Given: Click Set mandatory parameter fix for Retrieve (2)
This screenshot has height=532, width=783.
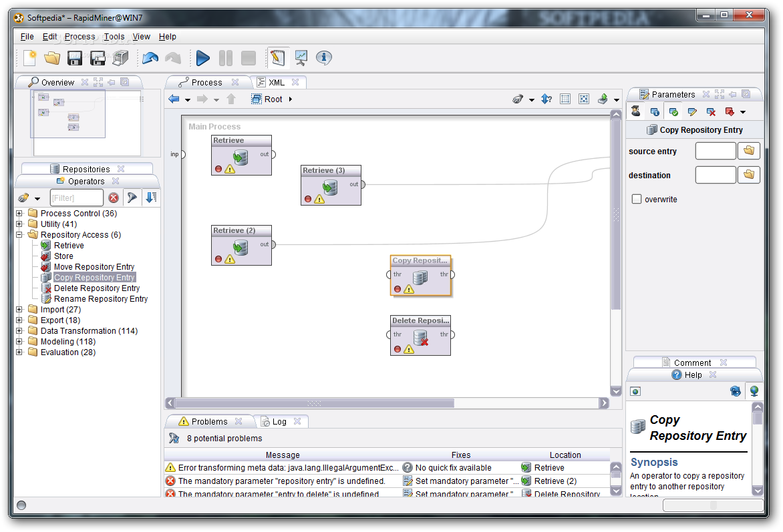Looking at the screenshot, I should pyautogui.click(x=461, y=481).
